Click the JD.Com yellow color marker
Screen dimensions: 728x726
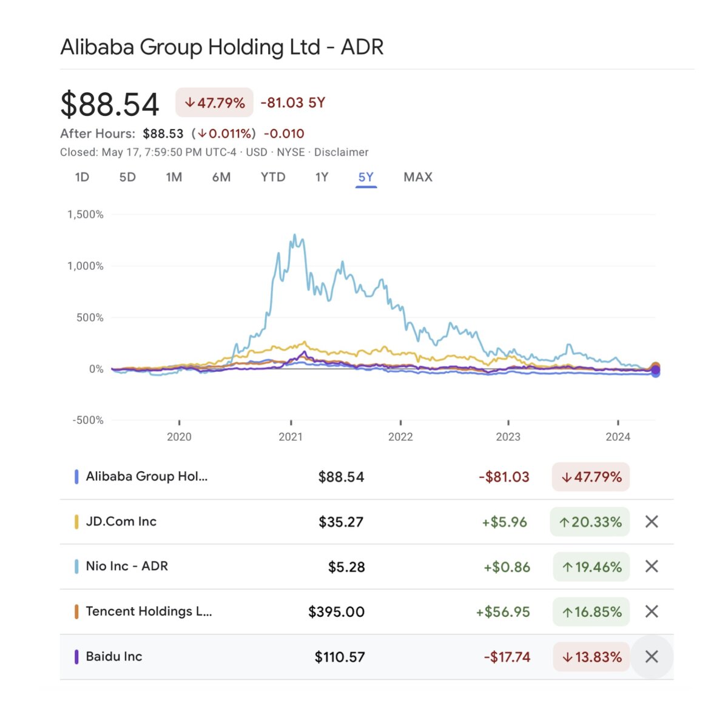pyautogui.click(x=76, y=522)
